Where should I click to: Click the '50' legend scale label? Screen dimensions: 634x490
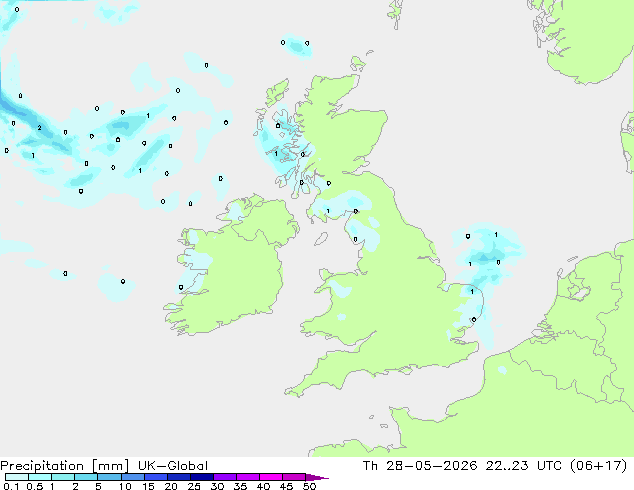pos(310,486)
